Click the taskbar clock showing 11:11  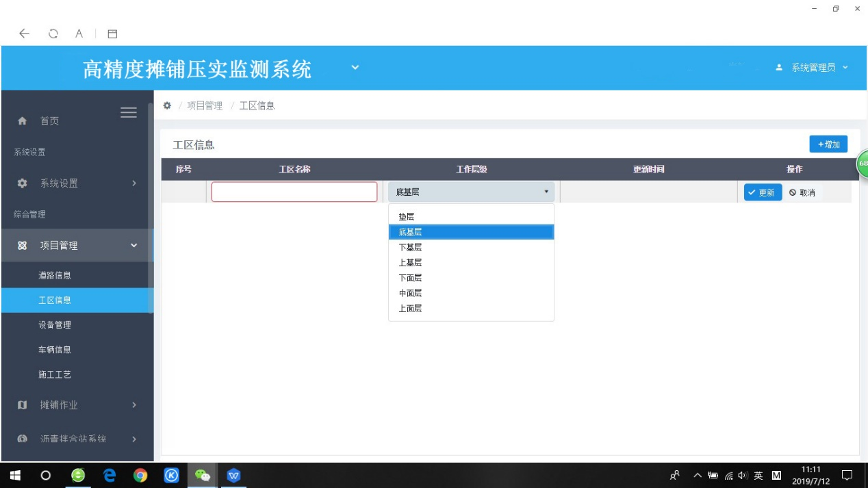point(810,475)
